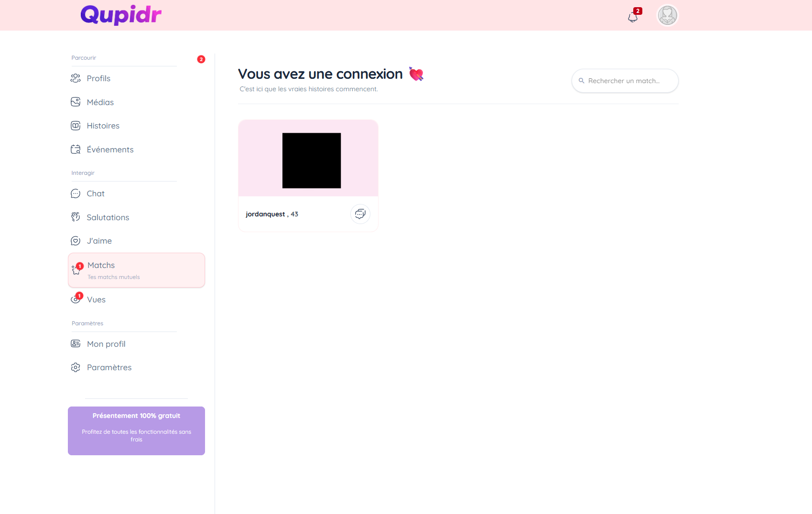Open Vues from the sidebar
The height and width of the screenshot is (514, 812).
96,300
